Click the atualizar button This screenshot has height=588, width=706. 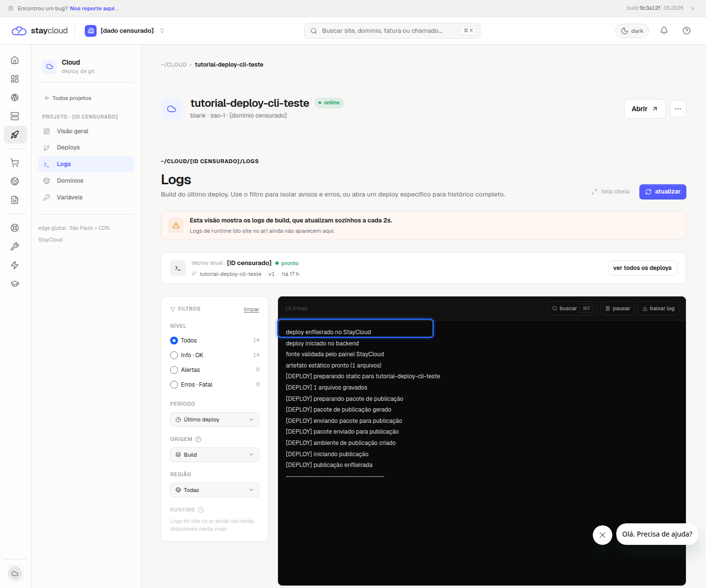[663, 192]
